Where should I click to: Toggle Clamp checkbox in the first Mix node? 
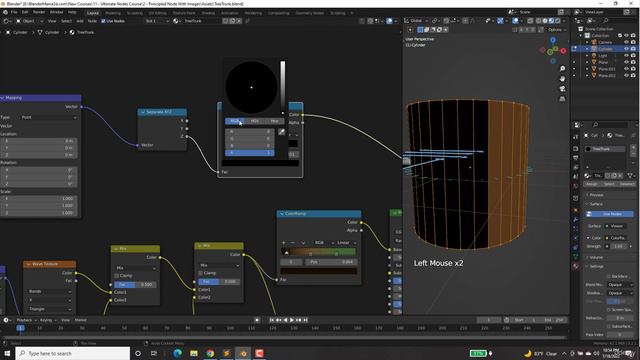click(117, 276)
